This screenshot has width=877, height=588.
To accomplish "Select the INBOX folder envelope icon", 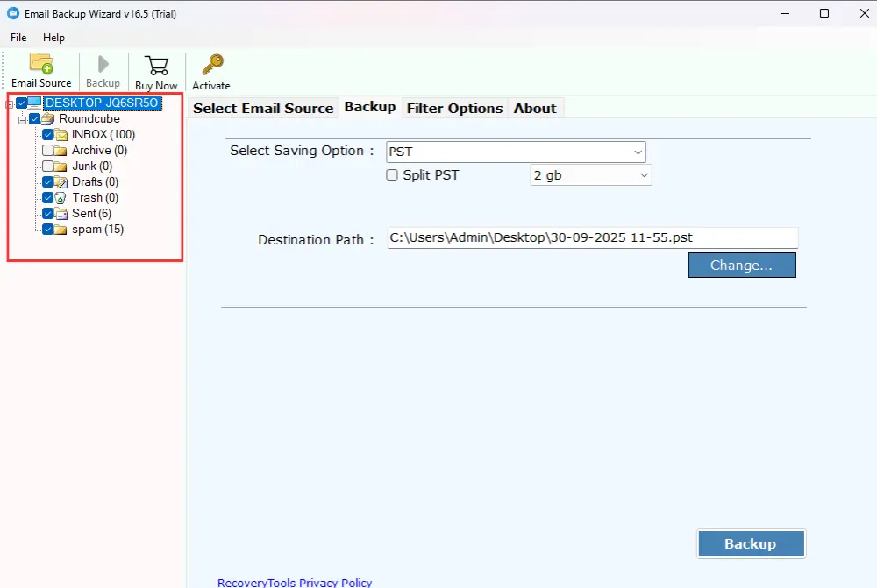I will [x=61, y=135].
